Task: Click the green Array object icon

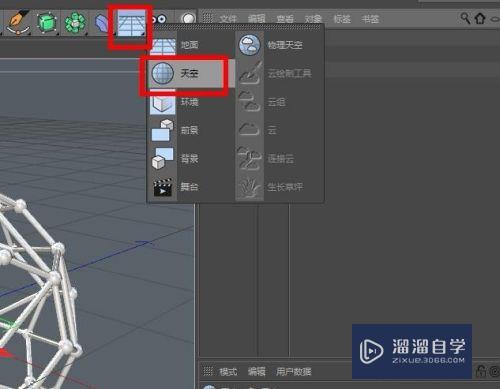Action: click(x=75, y=23)
